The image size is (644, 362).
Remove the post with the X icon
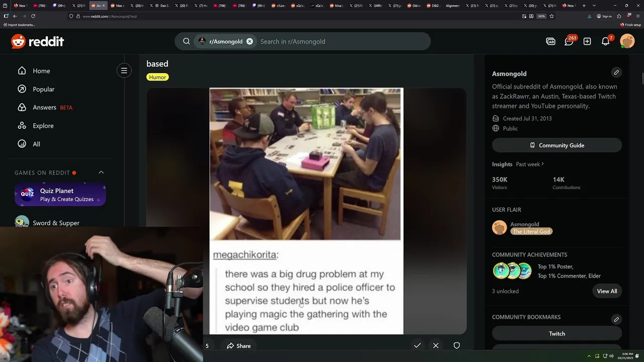[x=436, y=345]
